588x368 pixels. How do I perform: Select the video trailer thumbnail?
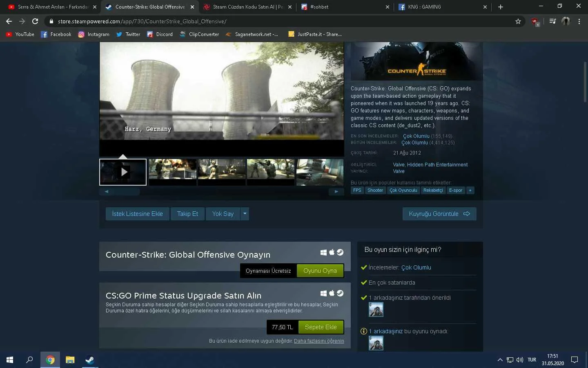[123, 172]
